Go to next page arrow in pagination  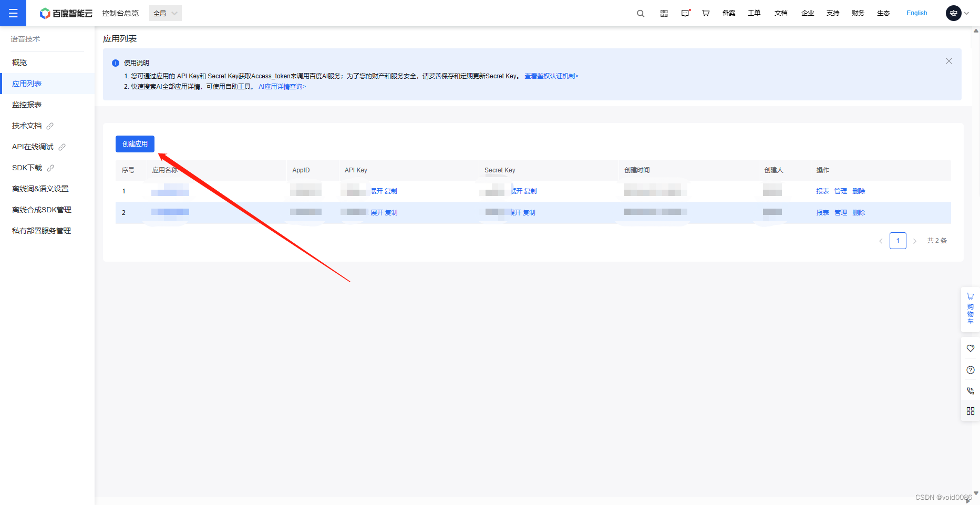click(915, 241)
